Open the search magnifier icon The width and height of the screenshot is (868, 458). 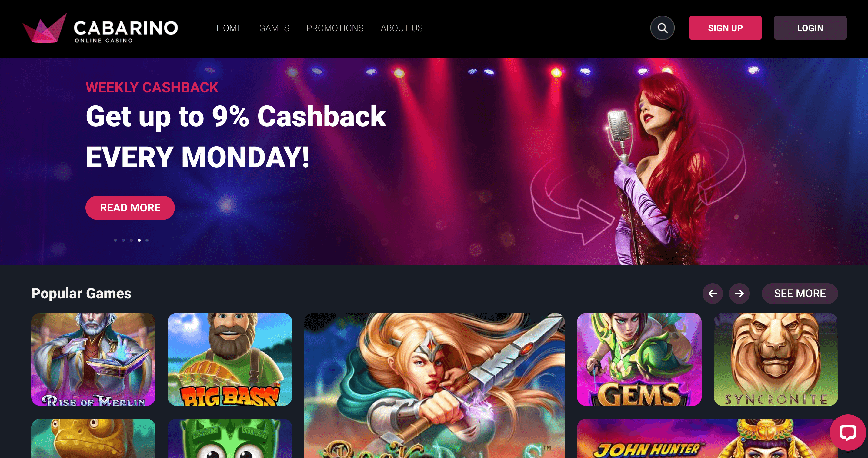[x=662, y=28]
